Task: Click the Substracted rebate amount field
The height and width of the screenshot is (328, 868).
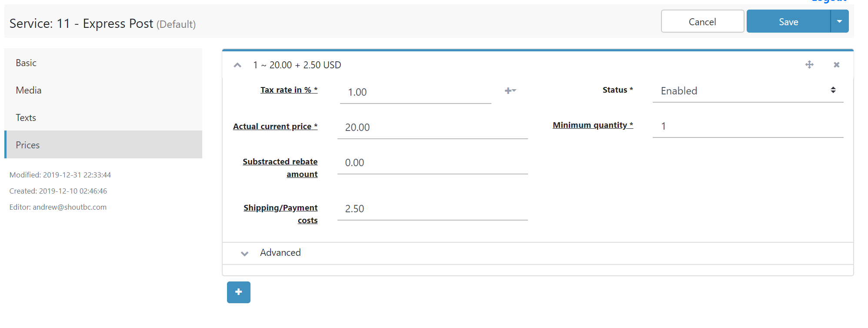Action: [x=433, y=163]
